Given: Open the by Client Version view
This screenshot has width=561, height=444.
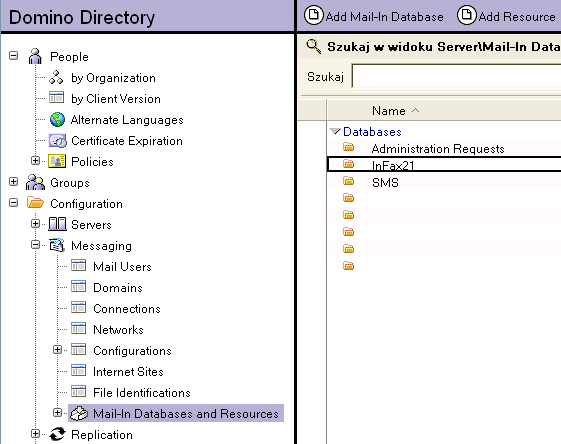Looking at the screenshot, I should [x=116, y=98].
